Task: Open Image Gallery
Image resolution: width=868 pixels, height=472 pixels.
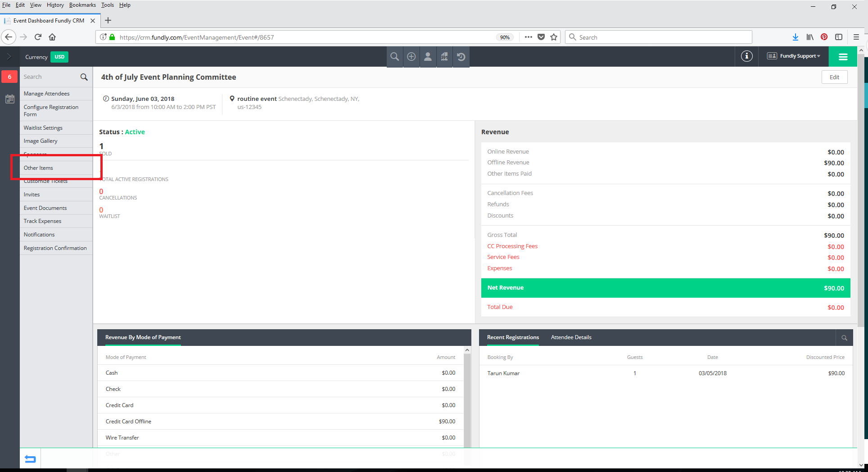Action: 56,141
